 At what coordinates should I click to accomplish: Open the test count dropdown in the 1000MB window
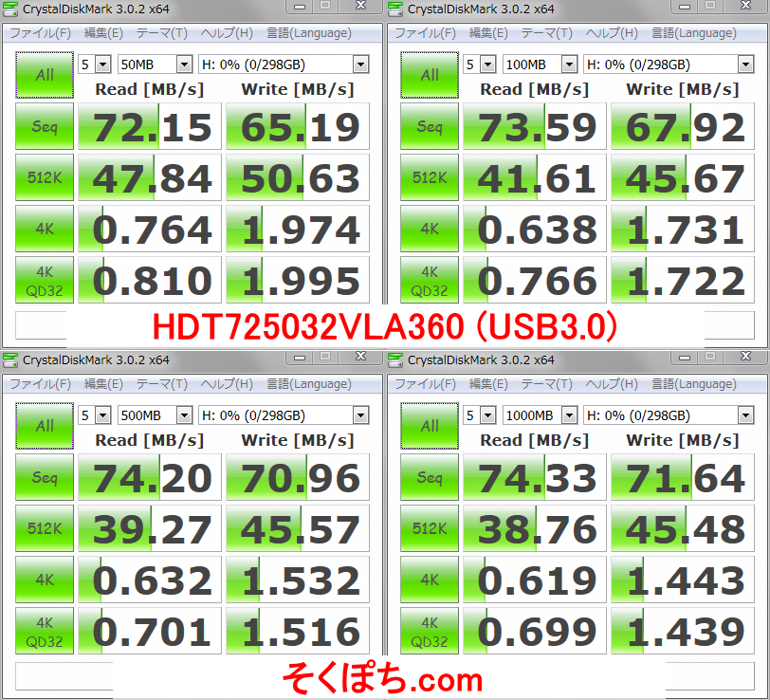[x=480, y=415]
